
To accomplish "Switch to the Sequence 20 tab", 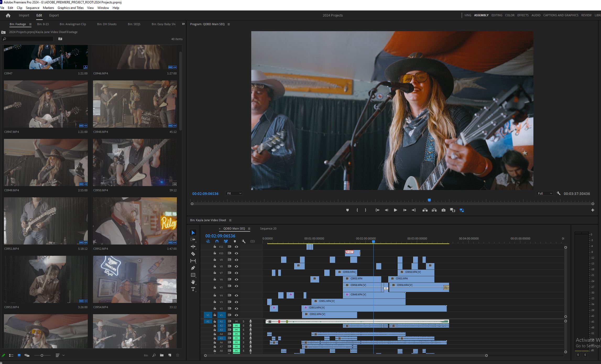I will (268, 229).
